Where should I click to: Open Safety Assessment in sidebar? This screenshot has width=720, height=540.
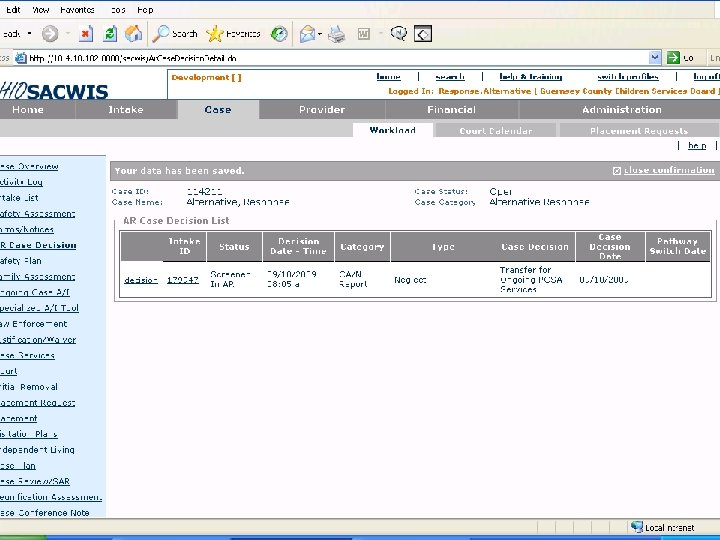click(x=38, y=214)
